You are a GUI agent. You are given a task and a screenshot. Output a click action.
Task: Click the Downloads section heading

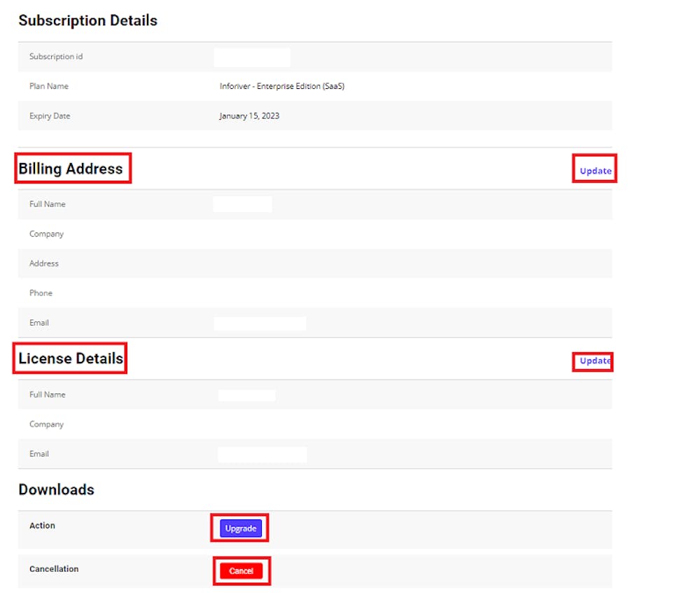(56, 489)
